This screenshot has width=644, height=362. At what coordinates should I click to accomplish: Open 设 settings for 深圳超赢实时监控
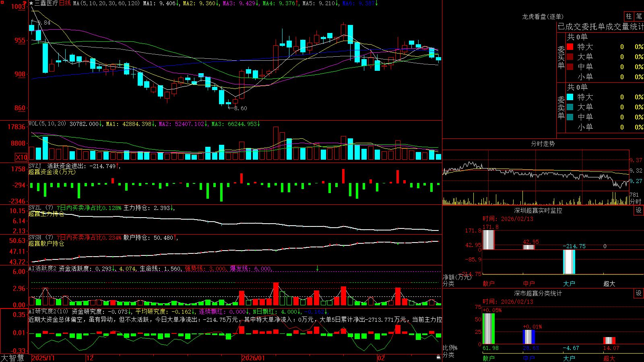pos(639,210)
